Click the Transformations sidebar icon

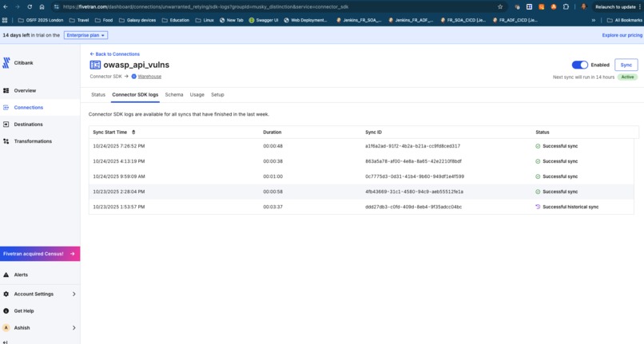coord(6,140)
